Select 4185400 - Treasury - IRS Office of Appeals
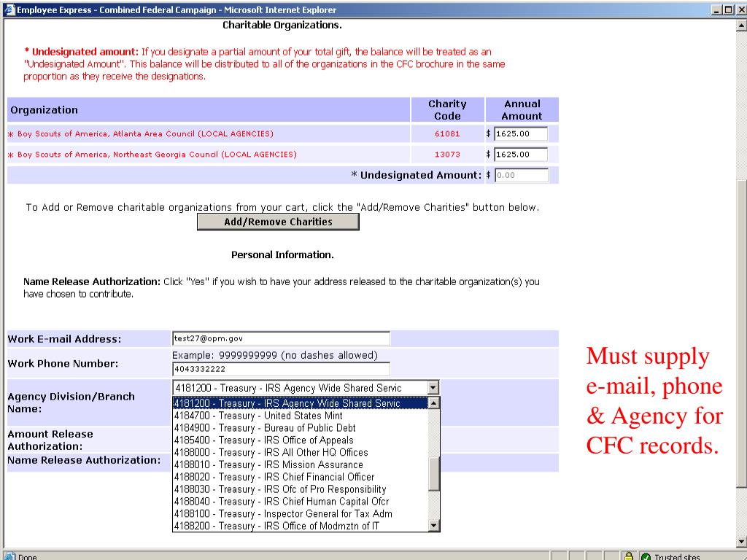The width and height of the screenshot is (747, 560). [x=300, y=440]
